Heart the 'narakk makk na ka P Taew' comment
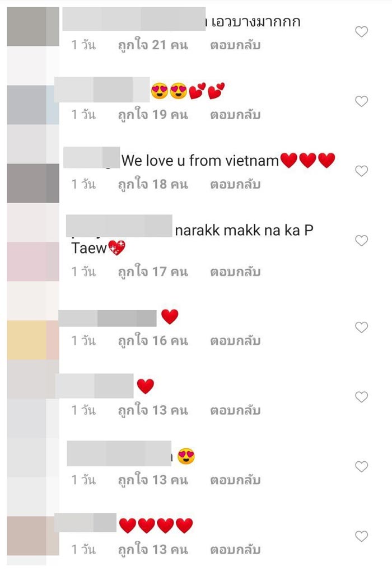Screen dimensions: 392x576 click(x=362, y=241)
